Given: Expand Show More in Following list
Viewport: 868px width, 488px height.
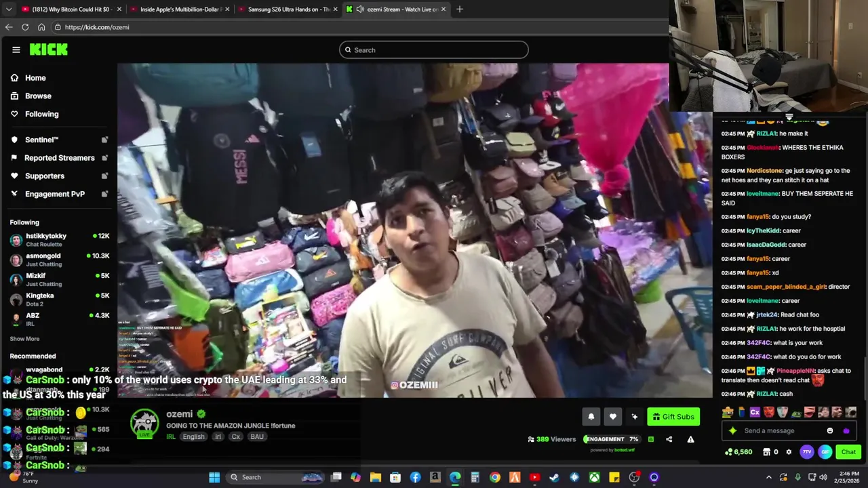Looking at the screenshot, I should click(x=24, y=339).
